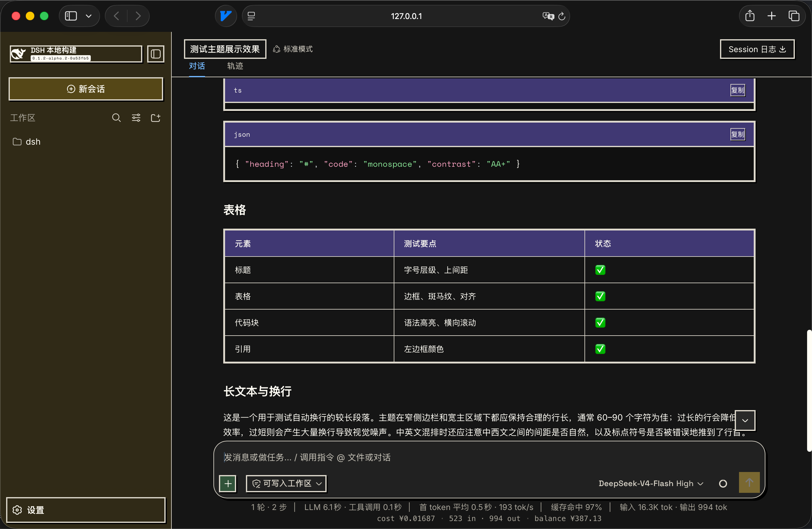Add a new workspace folder
This screenshot has width=812, height=529.
[155, 118]
